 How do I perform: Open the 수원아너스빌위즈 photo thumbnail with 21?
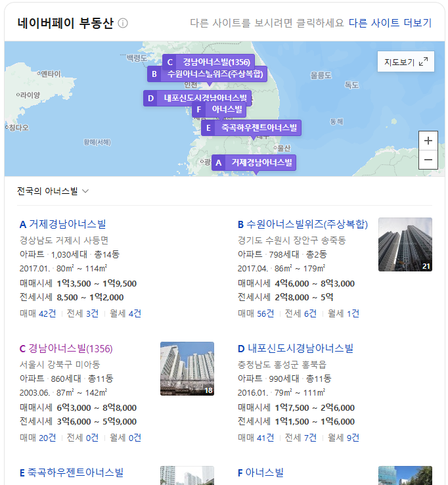(x=405, y=244)
